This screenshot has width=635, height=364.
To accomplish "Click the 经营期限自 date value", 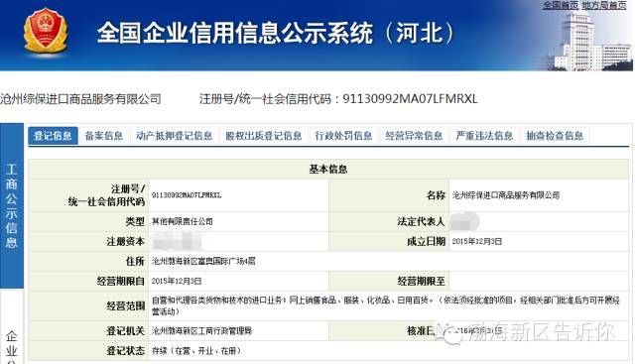I will [177, 281].
